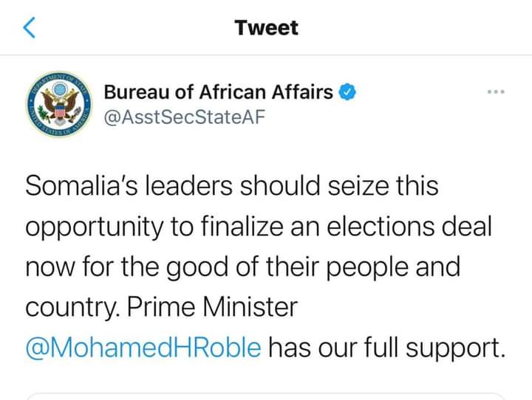Click the 'seize this' phrase in the tweet
This screenshot has width=532, height=400.
coord(383,186)
